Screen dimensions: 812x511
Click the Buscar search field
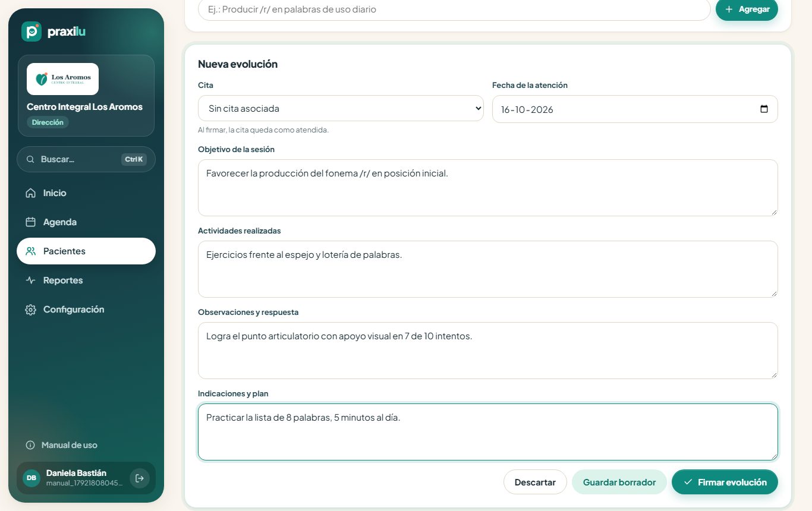point(86,159)
